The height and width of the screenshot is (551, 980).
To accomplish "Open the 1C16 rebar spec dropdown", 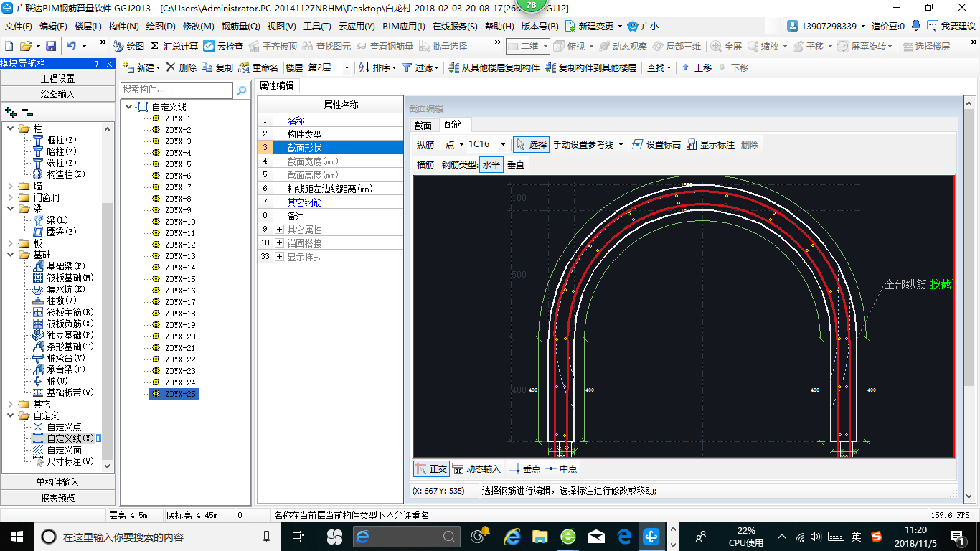I will 503,144.
